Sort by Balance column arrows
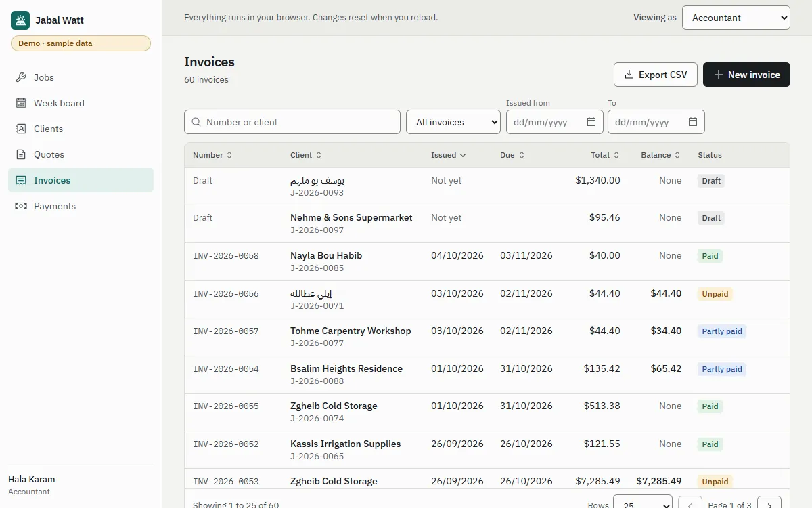The height and width of the screenshot is (508, 812). [x=677, y=155]
